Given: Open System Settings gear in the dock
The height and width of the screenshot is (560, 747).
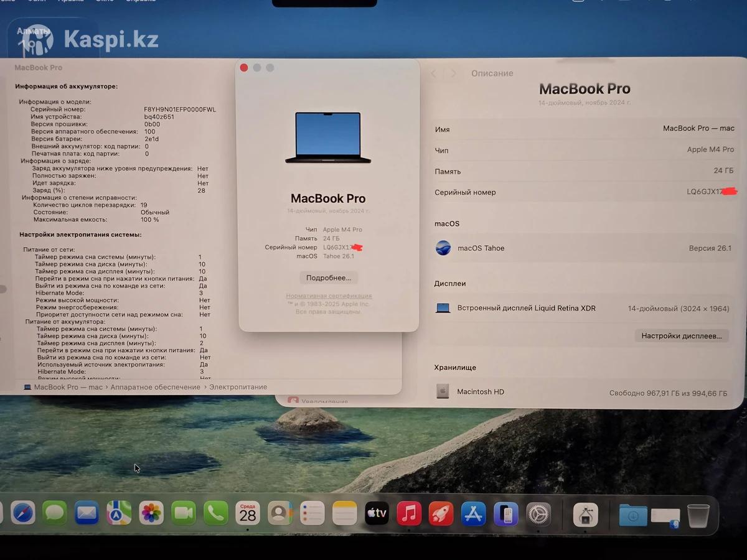Looking at the screenshot, I should (x=538, y=514).
